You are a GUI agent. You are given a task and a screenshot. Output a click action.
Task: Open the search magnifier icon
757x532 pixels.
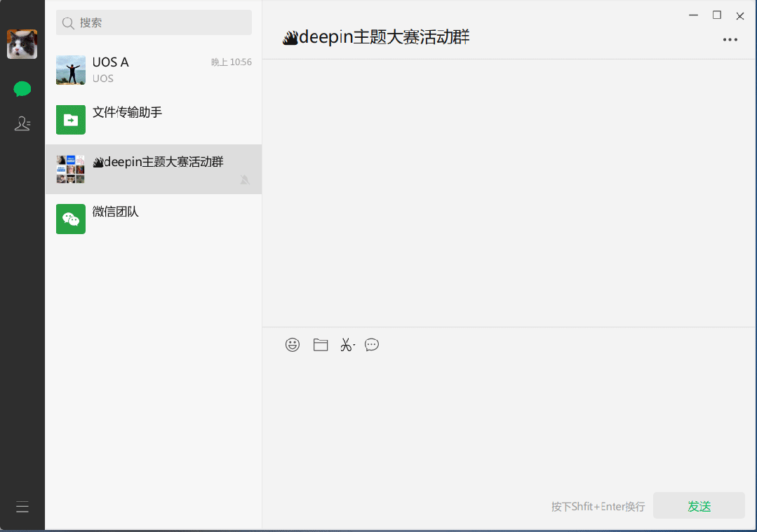click(x=67, y=22)
